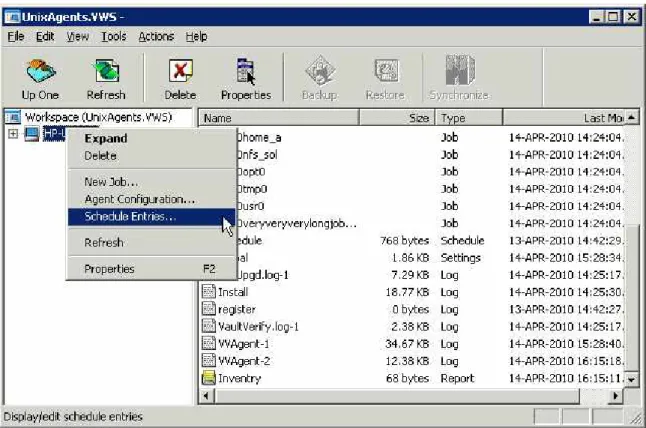Click the Inventry report icon
The height and width of the screenshot is (428, 646).
208,378
